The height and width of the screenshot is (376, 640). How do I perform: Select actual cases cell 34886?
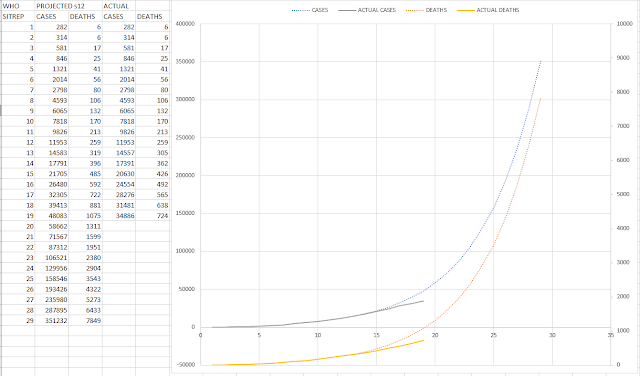point(119,216)
